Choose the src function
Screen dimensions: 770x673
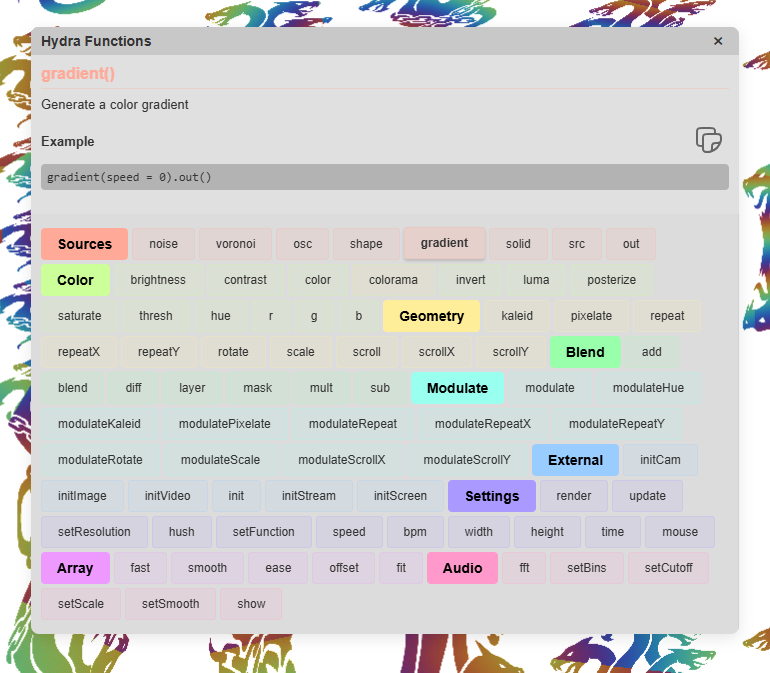pyautogui.click(x=577, y=244)
